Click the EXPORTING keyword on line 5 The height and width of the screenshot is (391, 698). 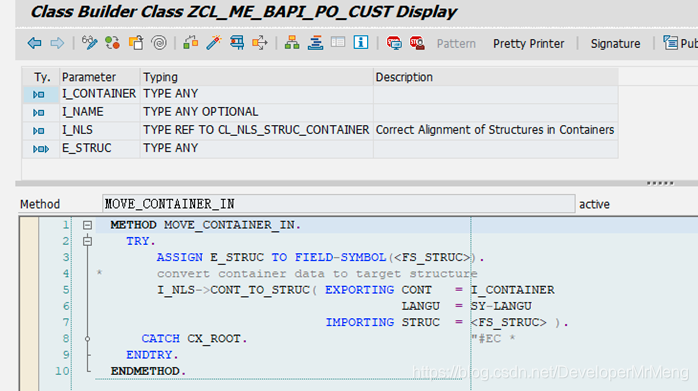pyautogui.click(x=359, y=290)
